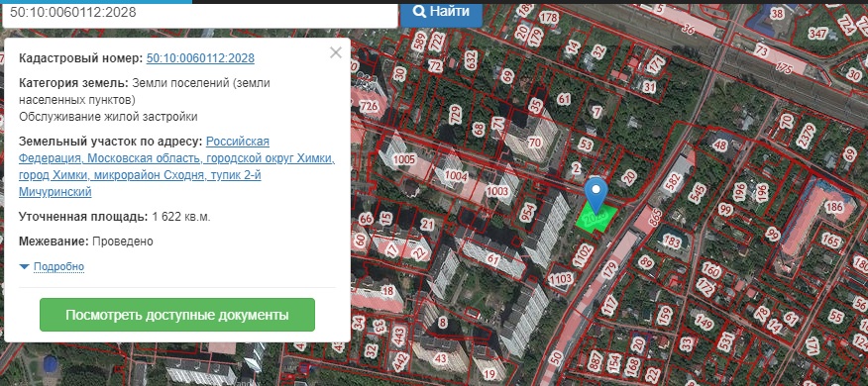Select parcel labeled 183 on map
868x386 pixels.
672,241
